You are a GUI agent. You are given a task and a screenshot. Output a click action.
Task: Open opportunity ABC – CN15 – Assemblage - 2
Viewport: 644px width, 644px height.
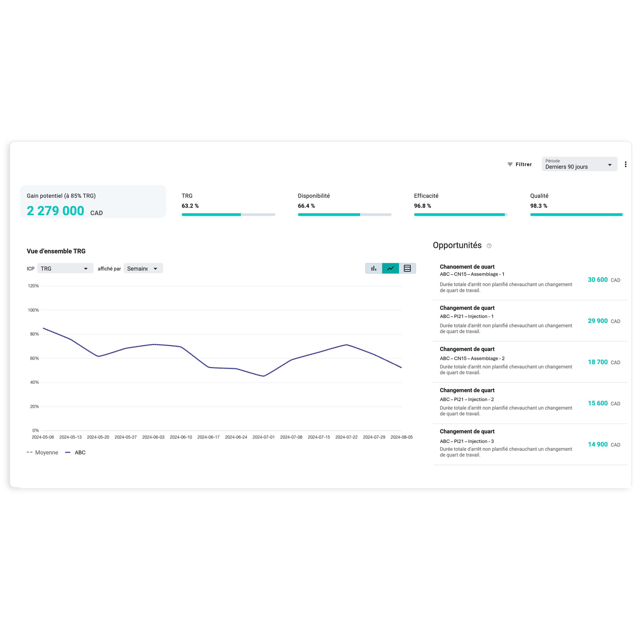click(x=530, y=362)
